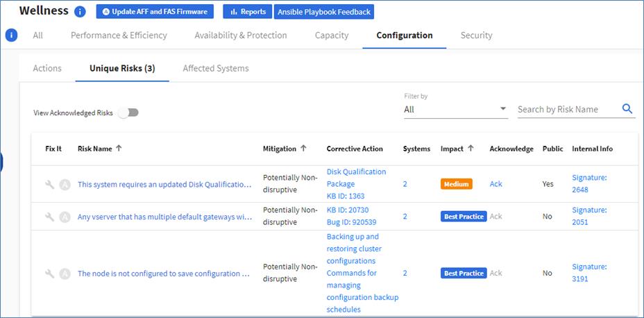644x318 pixels.
Task: Switch to the Actions sub-tab
Action: (47, 68)
